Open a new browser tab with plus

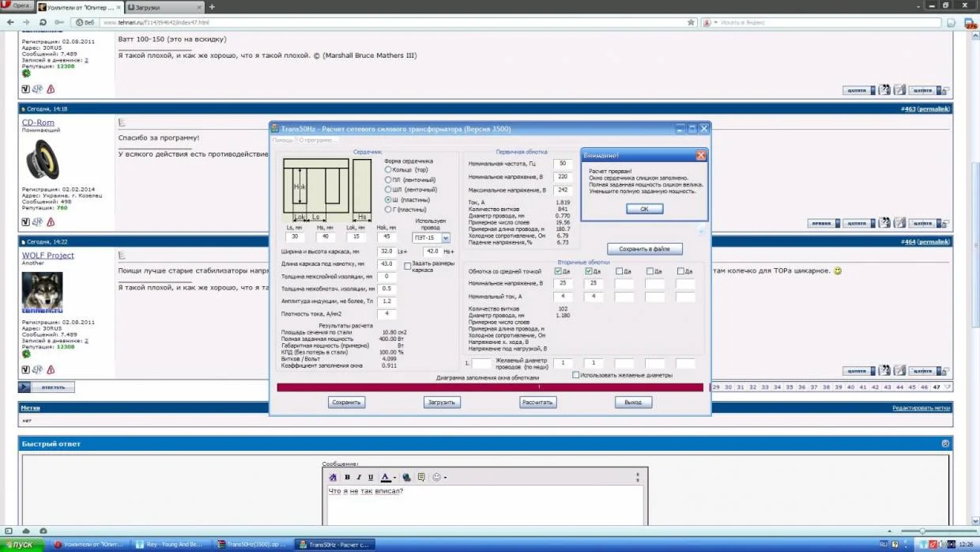click(211, 7)
